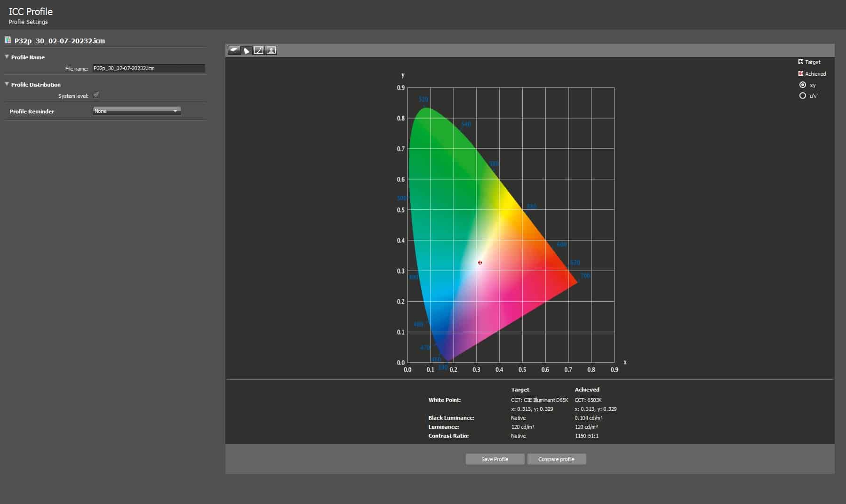The height and width of the screenshot is (504, 846).
Task: Click the red Achieved legend marker icon
Action: tap(801, 74)
